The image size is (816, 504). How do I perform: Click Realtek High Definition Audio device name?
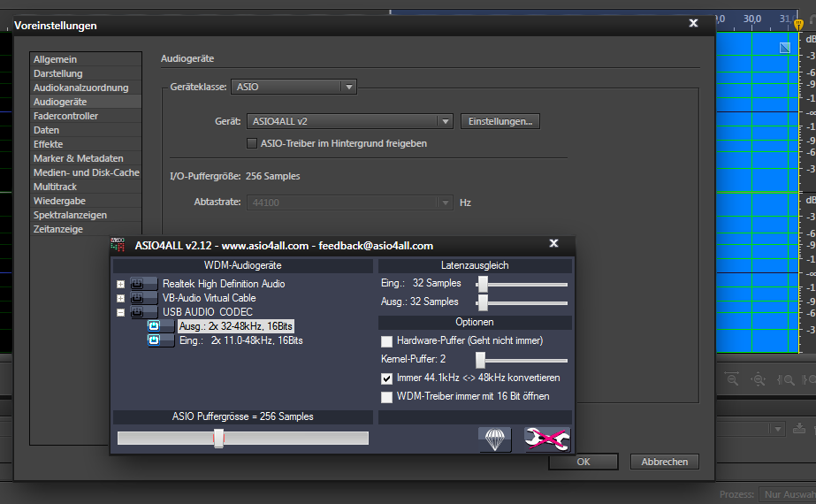(224, 284)
